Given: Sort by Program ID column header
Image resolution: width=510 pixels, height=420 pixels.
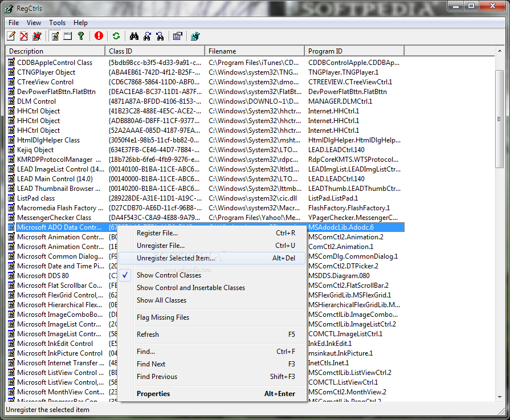Looking at the screenshot, I should pyautogui.click(x=354, y=51).
